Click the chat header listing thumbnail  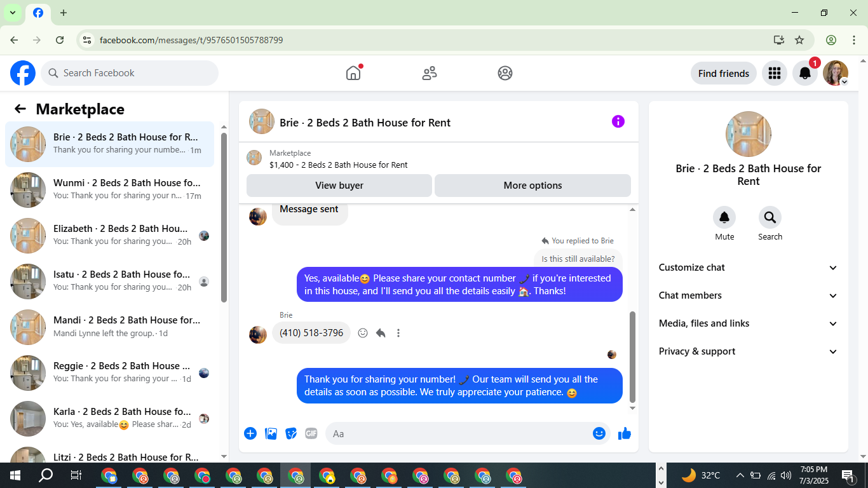pos(262,121)
